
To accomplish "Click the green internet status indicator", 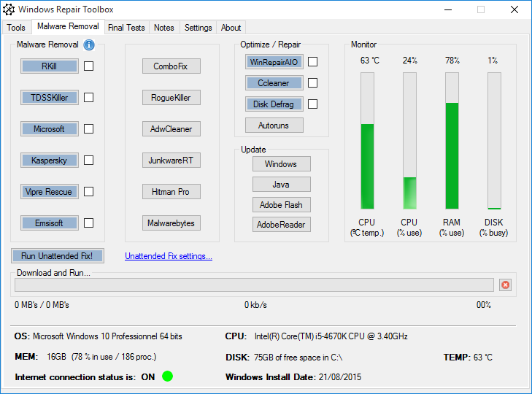I will pyautogui.click(x=168, y=377).
